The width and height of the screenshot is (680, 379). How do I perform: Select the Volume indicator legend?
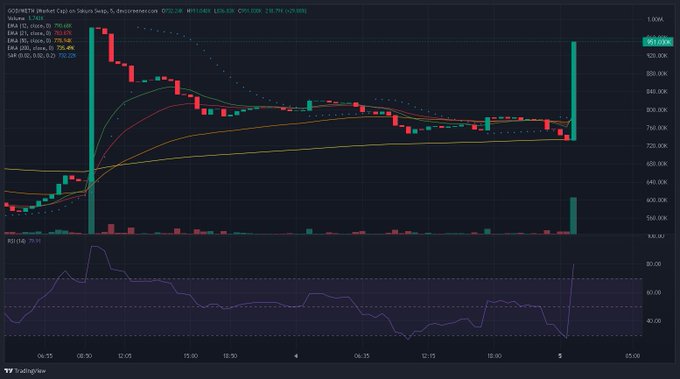click(26, 18)
